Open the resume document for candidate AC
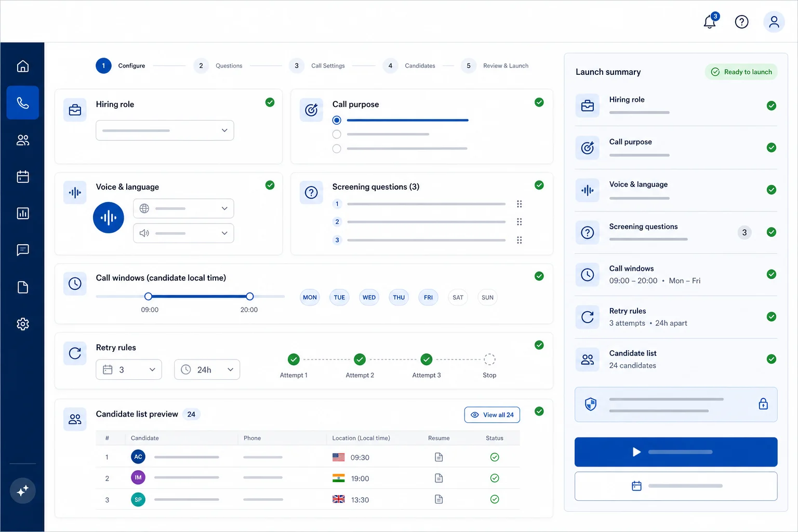The image size is (798, 532). pyautogui.click(x=439, y=457)
